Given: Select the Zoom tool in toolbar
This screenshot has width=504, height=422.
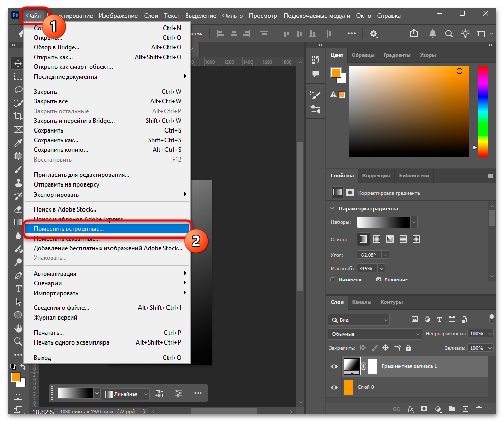Looking at the screenshot, I should click(x=18, y=341).
